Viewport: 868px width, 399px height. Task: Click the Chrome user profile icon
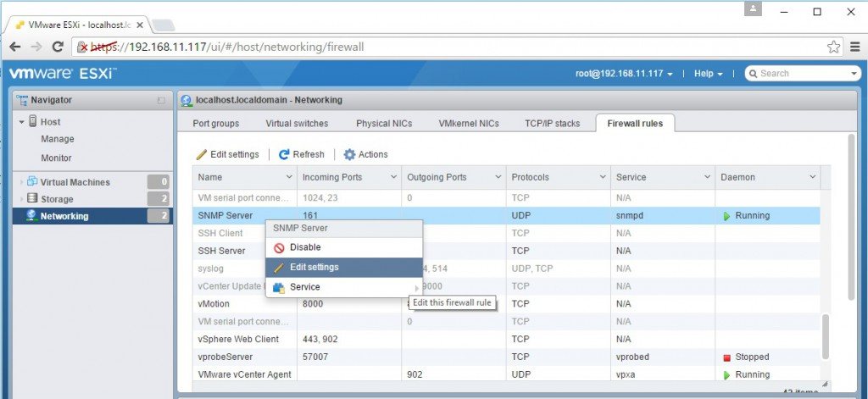tap(753, 9)
